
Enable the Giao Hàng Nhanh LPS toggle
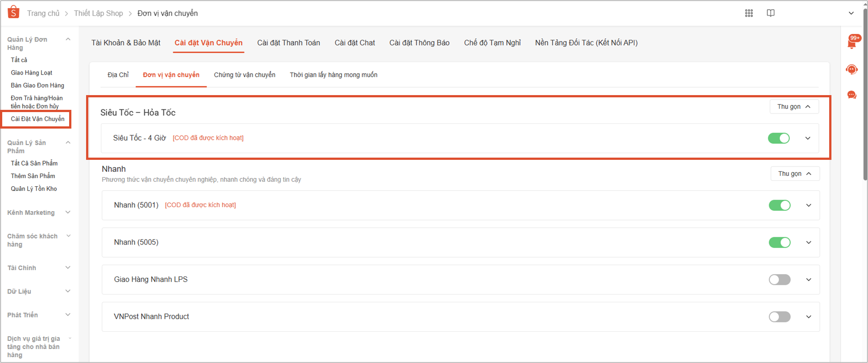779,280
